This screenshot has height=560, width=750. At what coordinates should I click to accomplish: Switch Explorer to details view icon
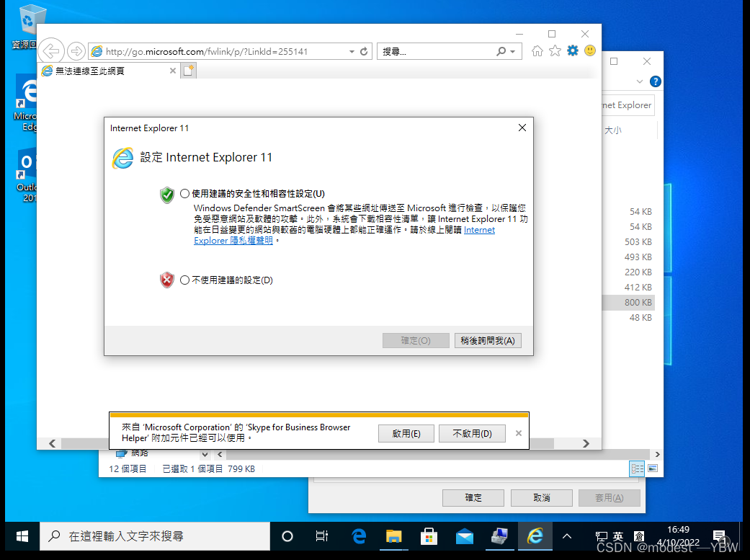(x=637, y=468)
